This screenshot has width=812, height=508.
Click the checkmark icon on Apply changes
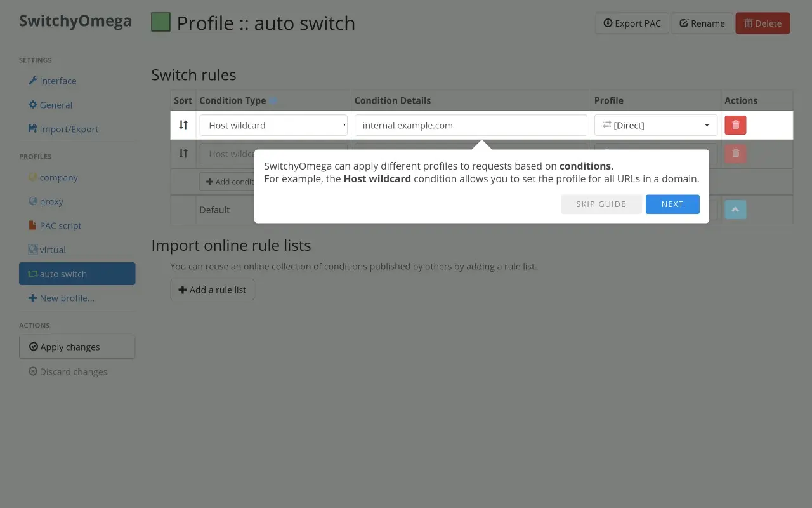pos(34,347)
